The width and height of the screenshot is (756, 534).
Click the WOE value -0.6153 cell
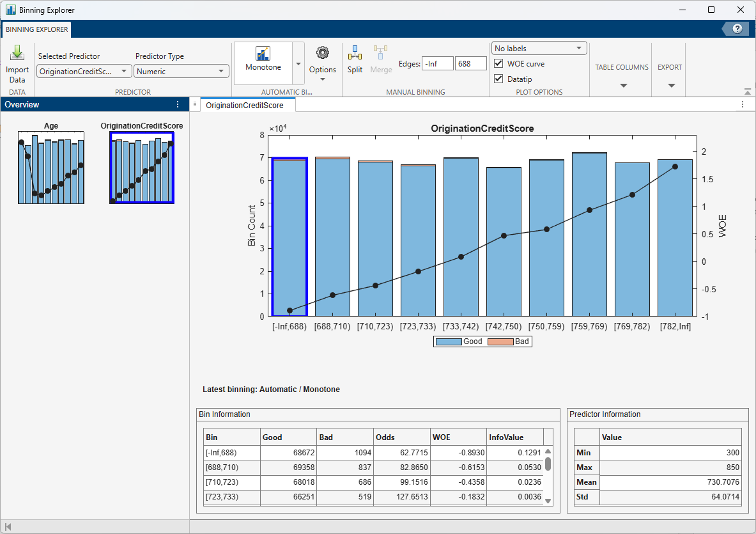tap(458, 467)
